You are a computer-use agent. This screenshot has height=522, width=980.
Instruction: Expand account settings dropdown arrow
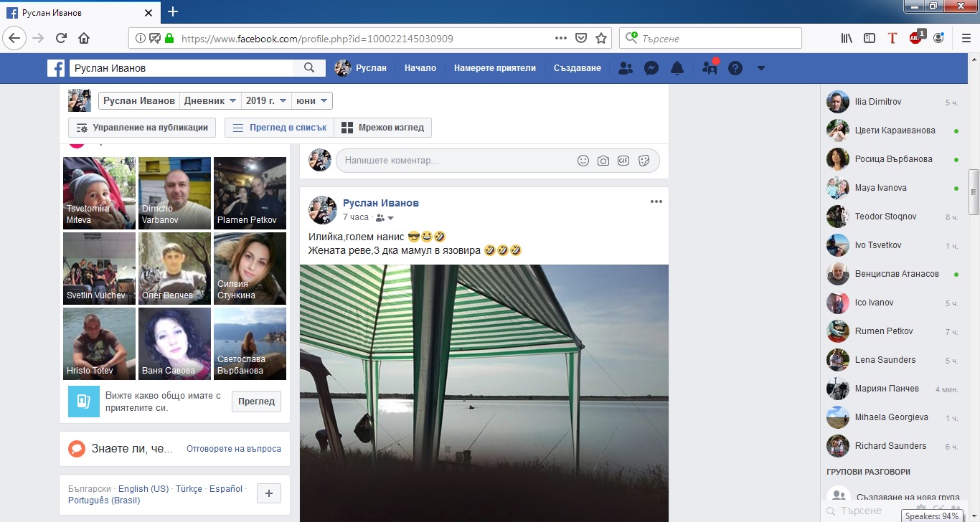point(761,68)
